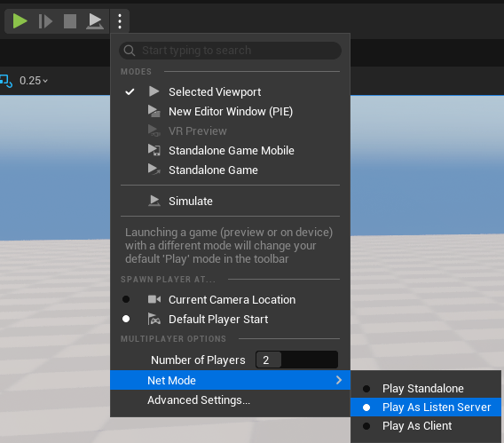504x443 pixels.
Task: Select the VR Preview entry
Action: [230, 131]
